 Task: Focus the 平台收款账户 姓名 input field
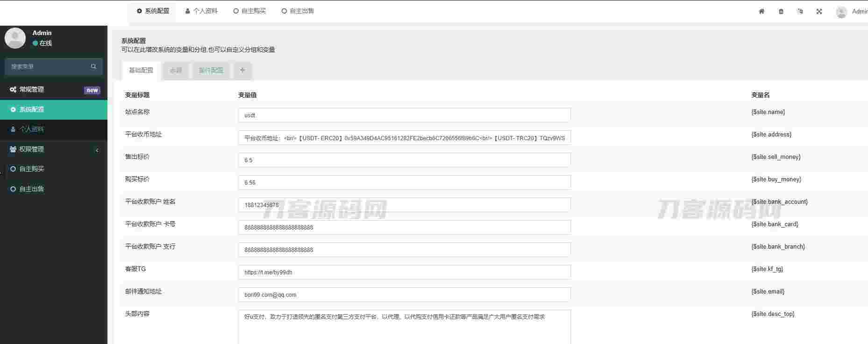[404, 205]
